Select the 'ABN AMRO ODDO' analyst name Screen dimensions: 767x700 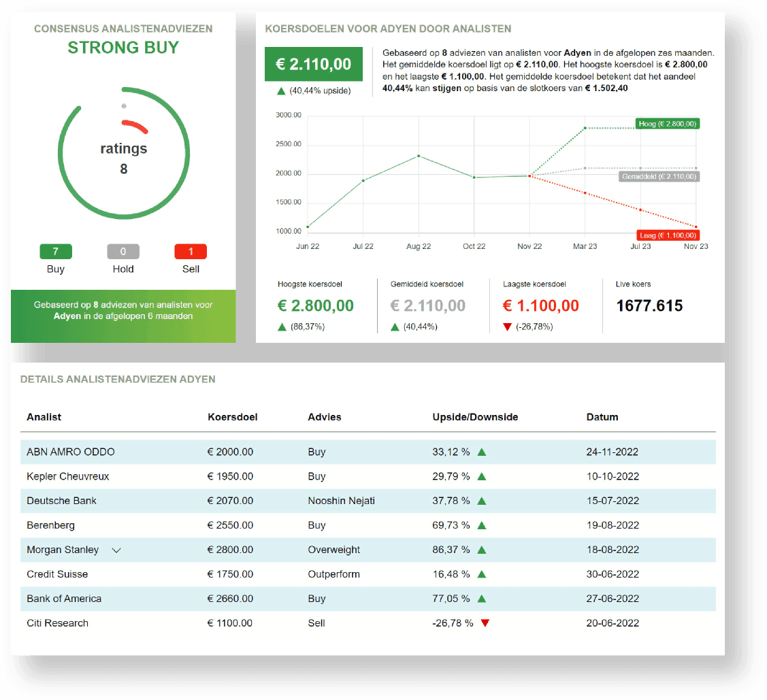tap(71, 452)
